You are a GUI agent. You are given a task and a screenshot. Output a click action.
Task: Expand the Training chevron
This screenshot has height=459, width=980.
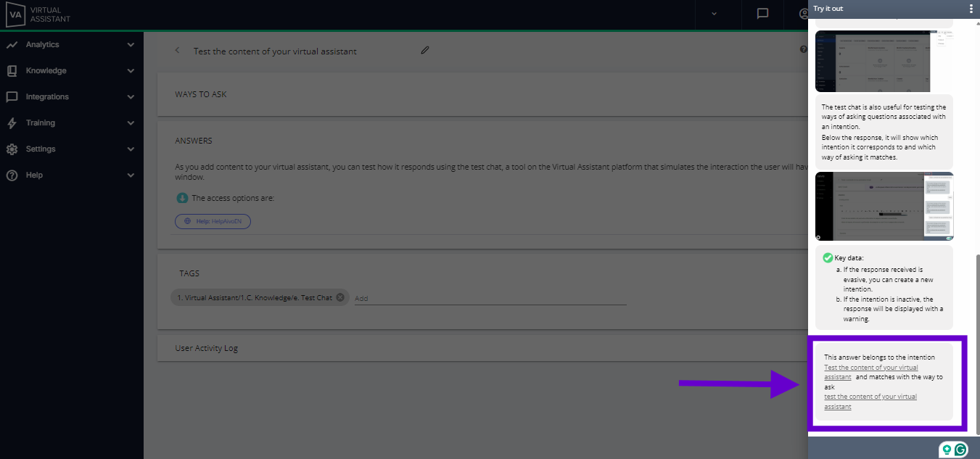tap(131, 123)
